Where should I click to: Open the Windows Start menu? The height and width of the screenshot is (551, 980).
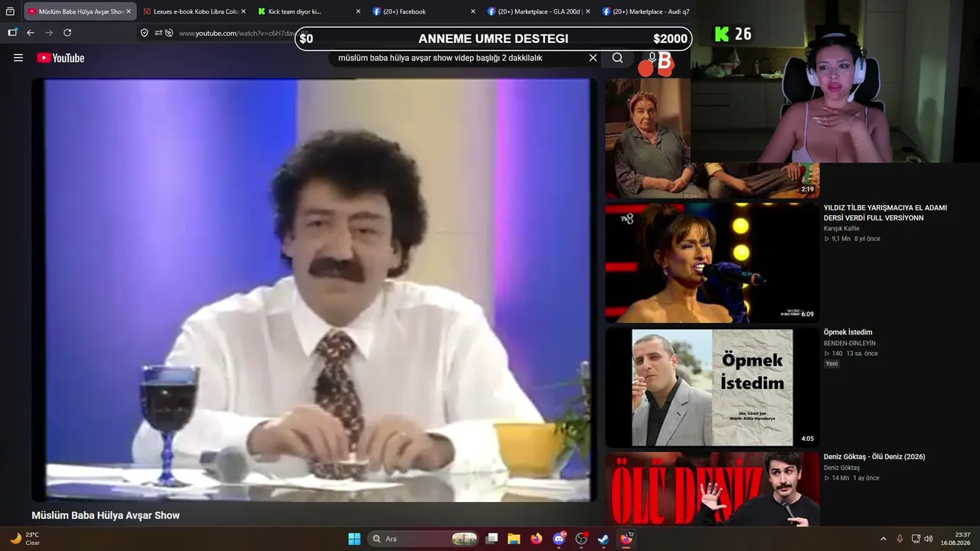click(x=354, y=539)
